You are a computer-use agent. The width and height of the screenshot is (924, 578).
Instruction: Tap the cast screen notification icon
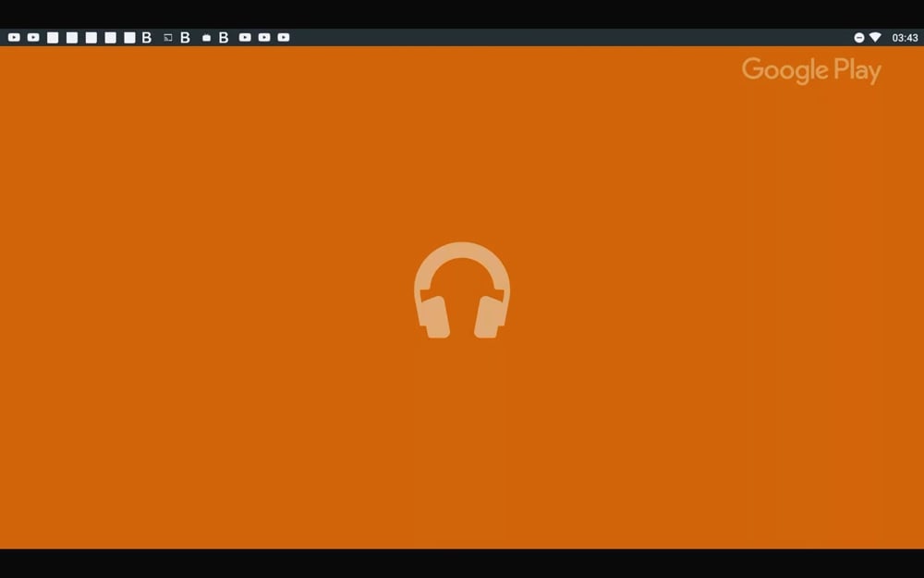pyautogui.click(x=168, y=38)
